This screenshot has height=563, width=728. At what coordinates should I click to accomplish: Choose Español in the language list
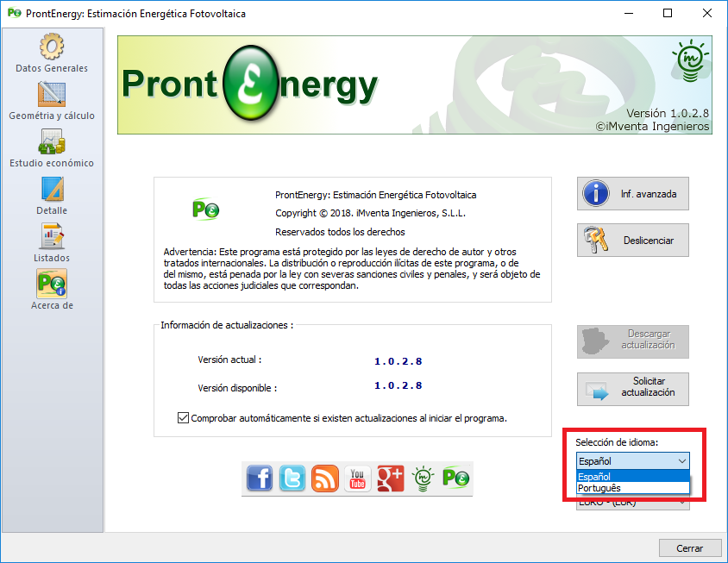pyautogui.click(x=633, y=476)
